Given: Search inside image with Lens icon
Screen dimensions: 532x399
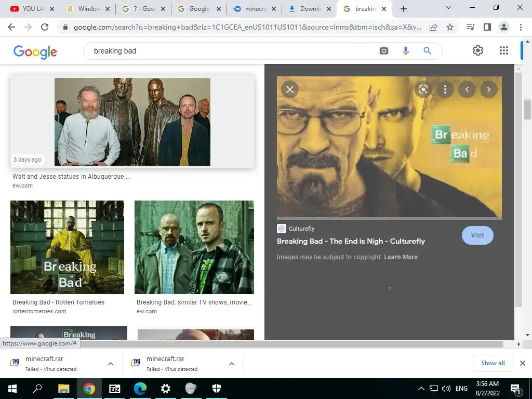Looking at the screenshot, I should pos(423,89).
